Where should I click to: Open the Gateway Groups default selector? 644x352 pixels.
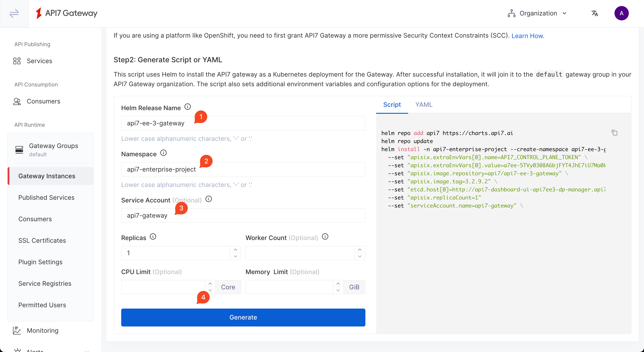tap(51, 149)
